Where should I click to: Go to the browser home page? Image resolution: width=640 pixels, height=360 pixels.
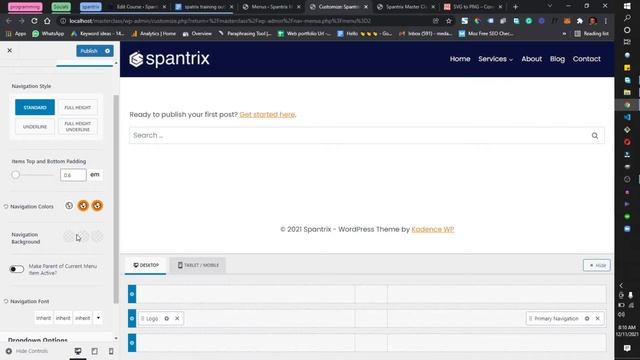pos(47,21)
